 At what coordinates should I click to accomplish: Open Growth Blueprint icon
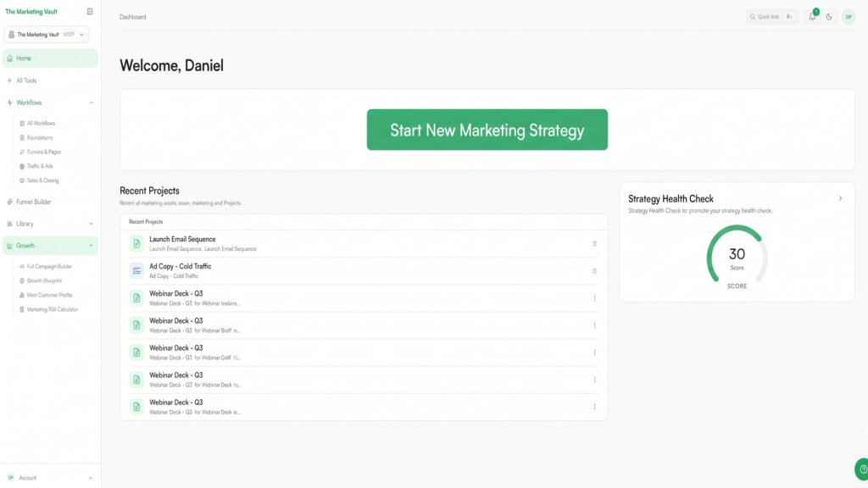pos(22,280)
